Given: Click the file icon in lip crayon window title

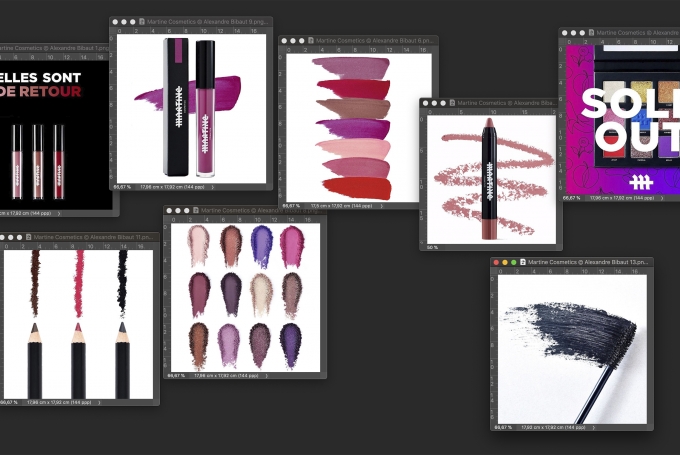Looking at the screenshot, I should (x=453, y=103).
